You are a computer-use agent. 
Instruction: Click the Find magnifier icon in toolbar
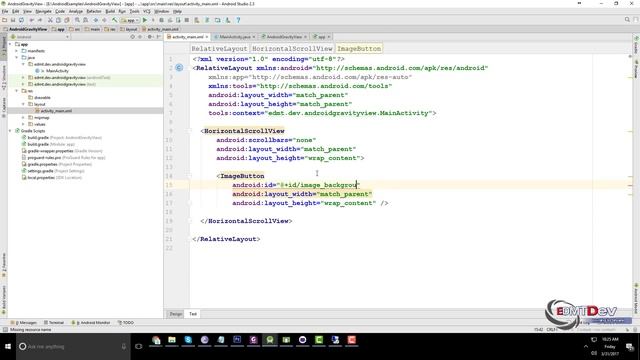point(77,20)
